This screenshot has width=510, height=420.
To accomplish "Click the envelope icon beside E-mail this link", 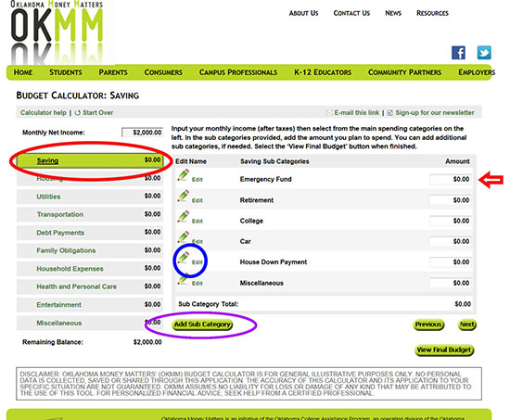I will (329, 113).
